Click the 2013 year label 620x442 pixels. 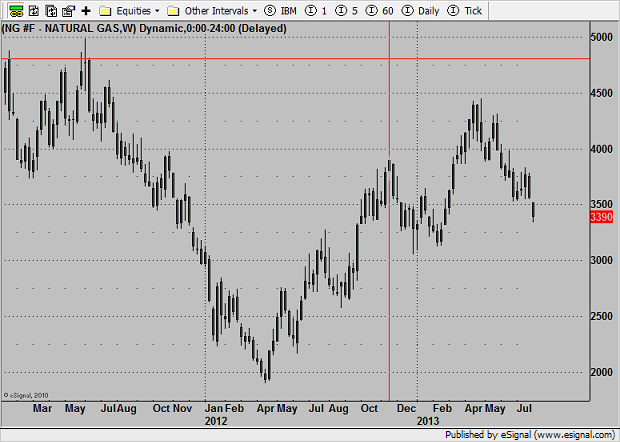point(428,421)
